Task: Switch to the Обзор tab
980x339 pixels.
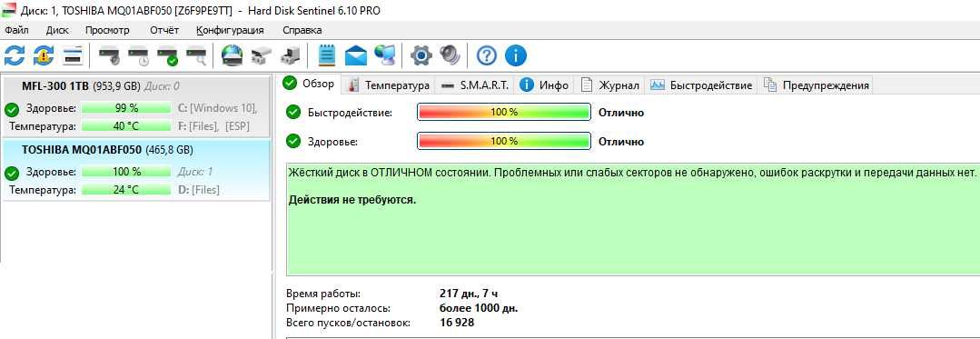Action: pyautogui.click(x=309, y=84)
